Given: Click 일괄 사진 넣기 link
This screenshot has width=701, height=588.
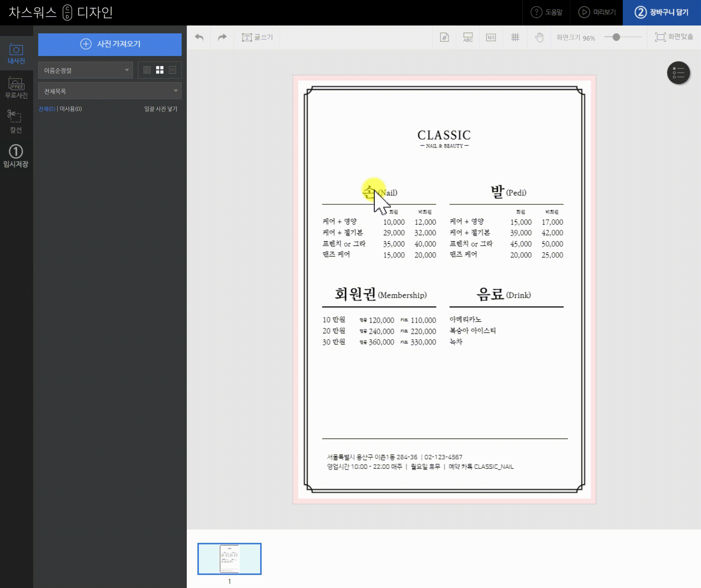Looking at the screenshot, I should [161, 109].
